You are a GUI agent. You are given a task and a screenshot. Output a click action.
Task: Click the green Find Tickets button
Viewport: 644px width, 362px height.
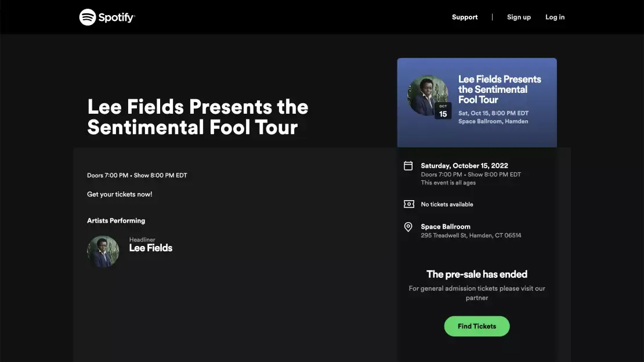[477, 326]
